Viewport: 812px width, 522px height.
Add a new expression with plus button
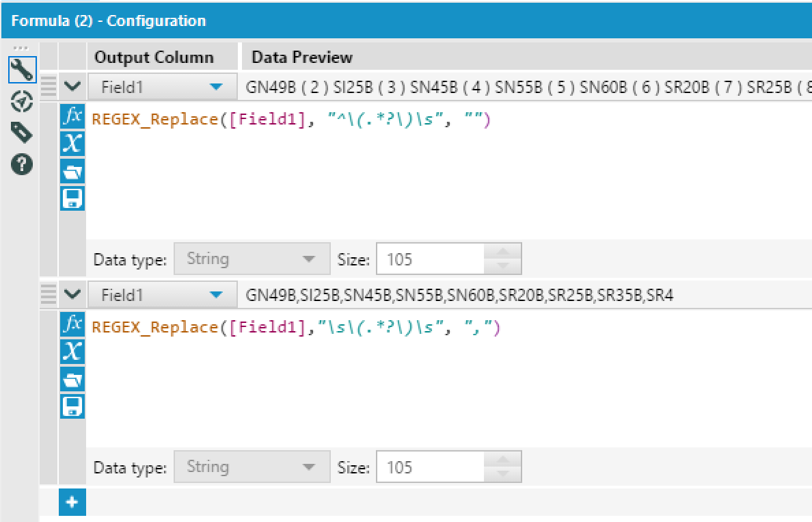(x=72, y=503)
